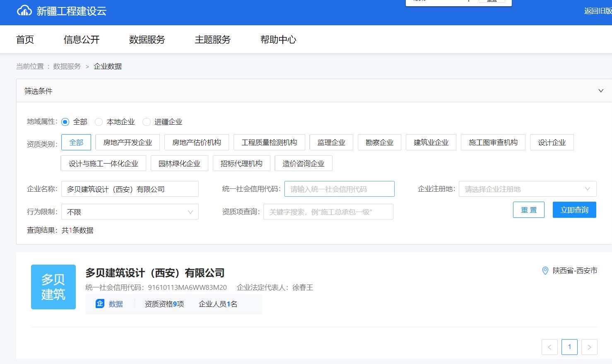Filter by 房地产估价机构 category
The width and height of the screenshot is (612, 364).
pos(197,142)
